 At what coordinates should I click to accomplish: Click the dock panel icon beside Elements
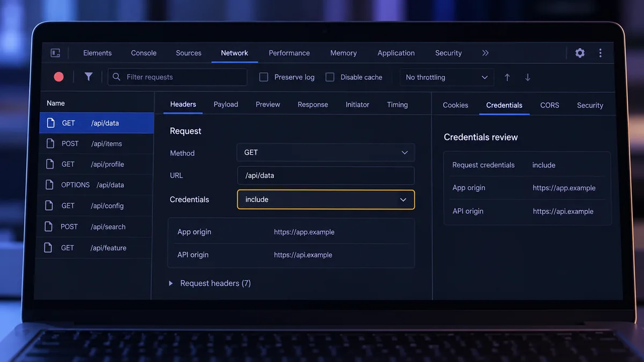point(55,53)
